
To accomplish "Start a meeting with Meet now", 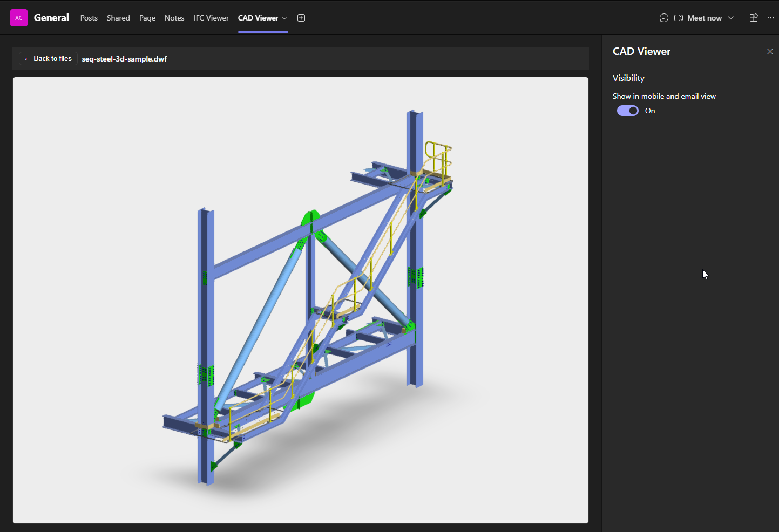I will point(698,18).
